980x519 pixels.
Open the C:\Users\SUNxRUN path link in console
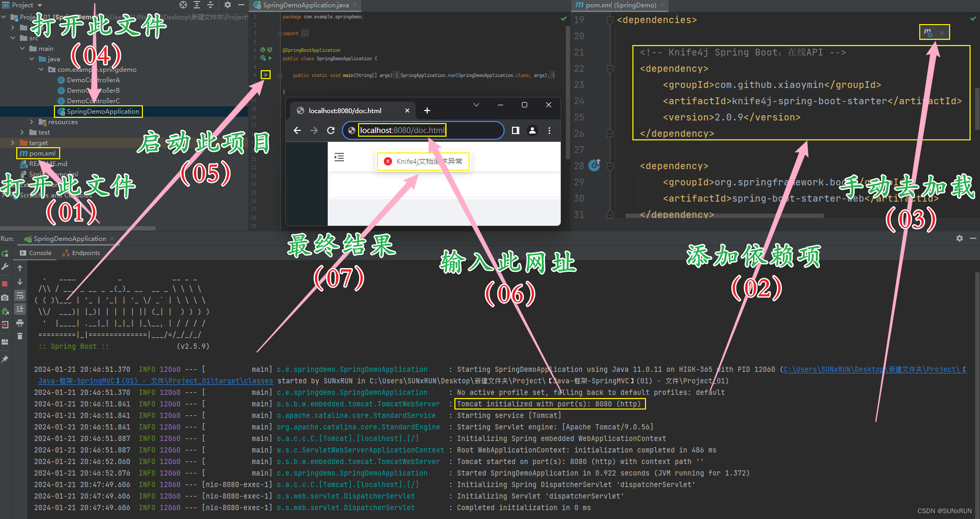[x=875, y=369]
